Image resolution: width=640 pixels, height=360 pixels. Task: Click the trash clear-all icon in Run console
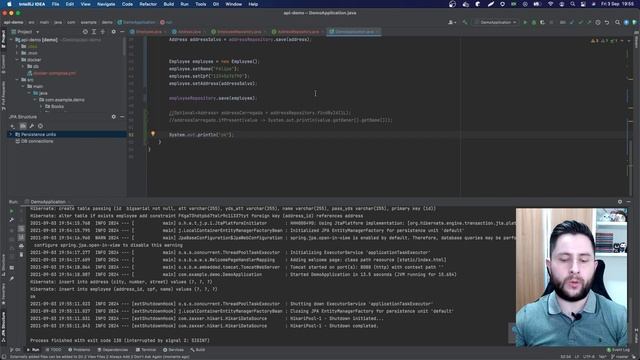[x=21, y=254]
